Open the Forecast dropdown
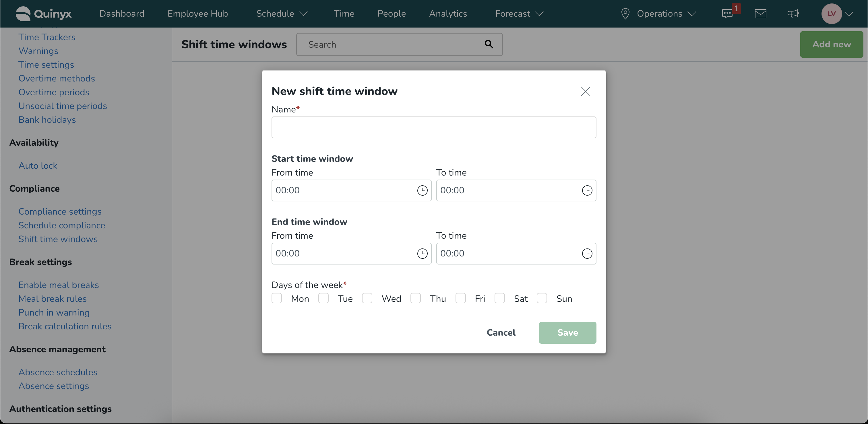Screen dimensions: 868x424 (x=519, y=14)
